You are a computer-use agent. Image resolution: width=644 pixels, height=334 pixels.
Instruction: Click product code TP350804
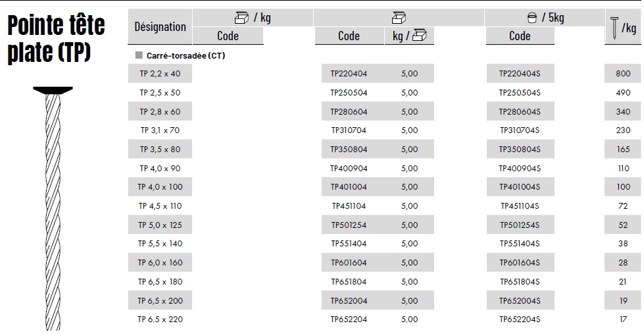[x=349, y=150]
